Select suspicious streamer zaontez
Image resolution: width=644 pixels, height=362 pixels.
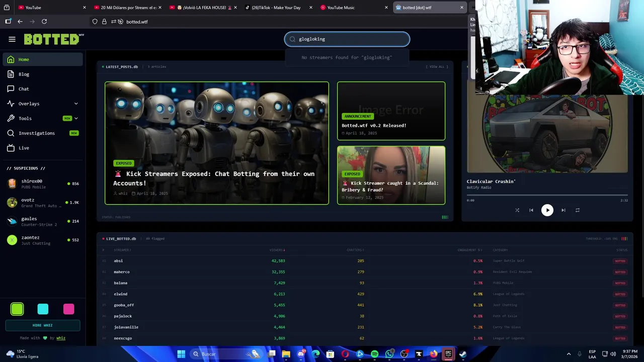tap(43, 240)
